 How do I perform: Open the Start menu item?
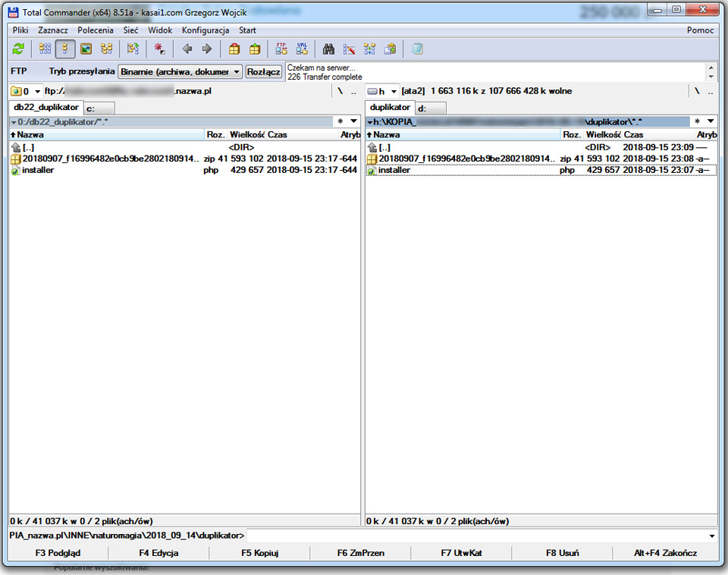tap(247, 30)
